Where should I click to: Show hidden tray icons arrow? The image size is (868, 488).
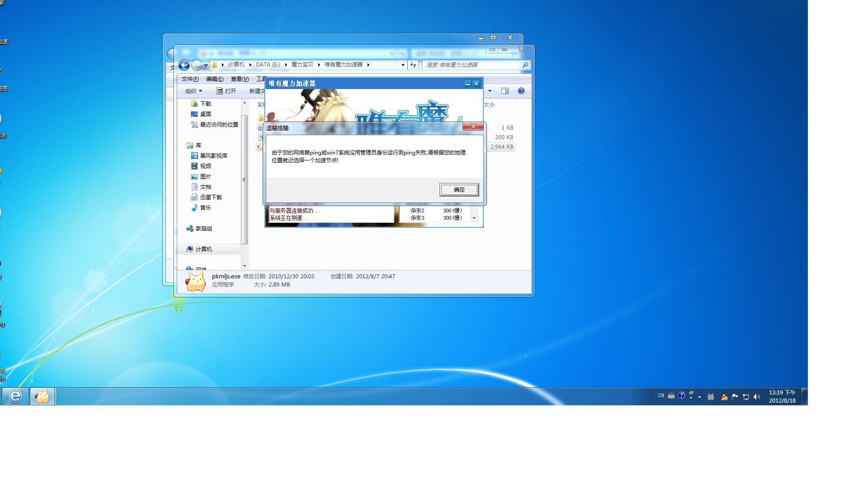[699, 397]
